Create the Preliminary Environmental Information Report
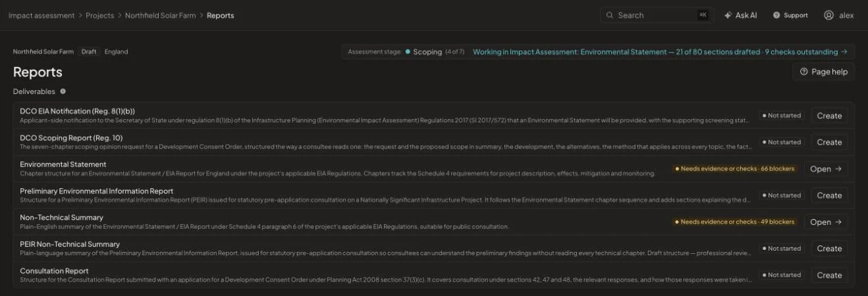Screen dimensions: 868x296 tap(829, 195)
